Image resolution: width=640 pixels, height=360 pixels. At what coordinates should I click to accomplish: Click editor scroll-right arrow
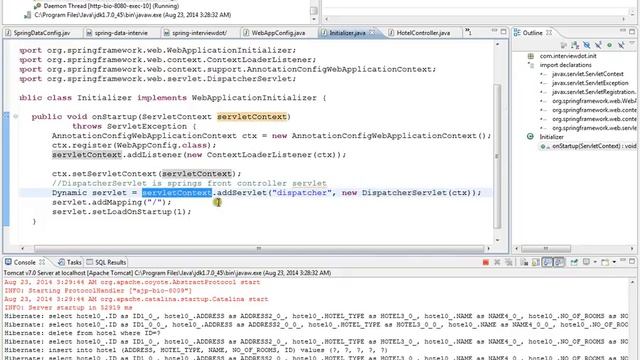489,248
